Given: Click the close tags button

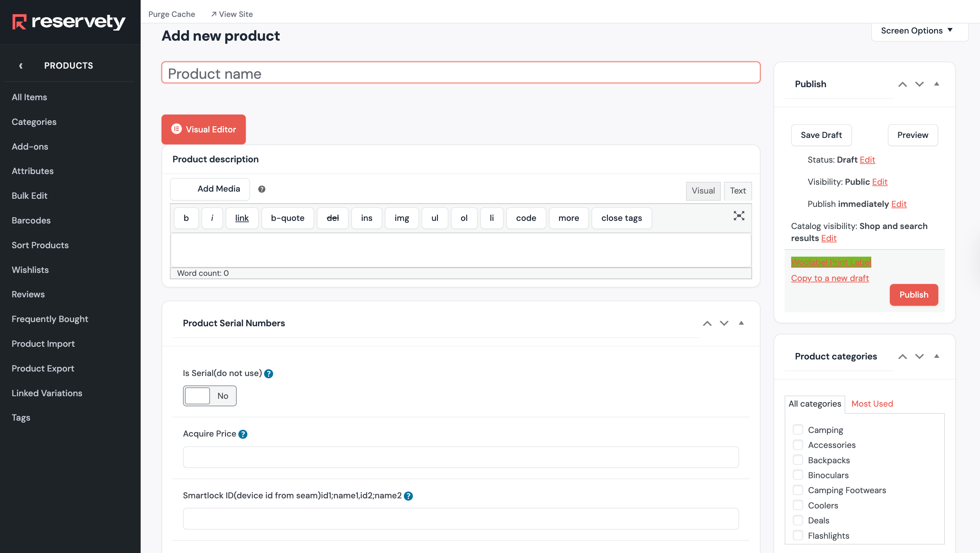Looking at the screenshot, I should 622,218.
